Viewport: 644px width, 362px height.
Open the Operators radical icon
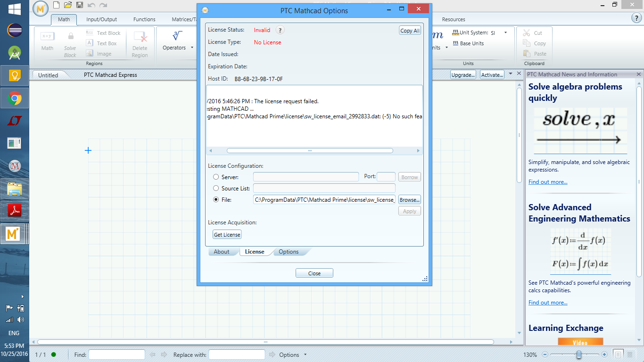click(x=178, y=36)
